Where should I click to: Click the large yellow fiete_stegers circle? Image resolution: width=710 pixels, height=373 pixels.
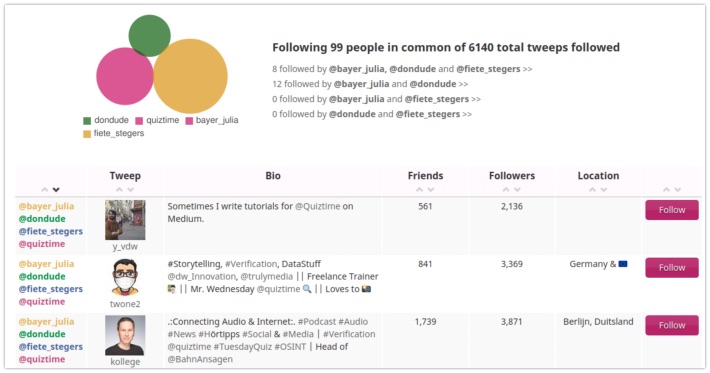coord(190,76)
